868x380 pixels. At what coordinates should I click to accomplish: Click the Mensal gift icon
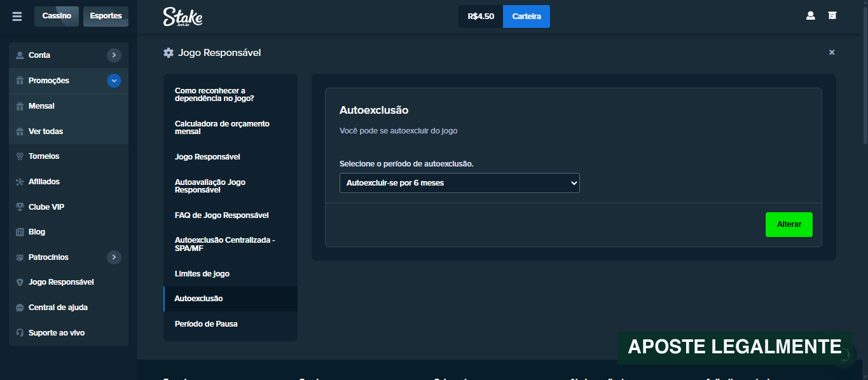click(x=20, y=106)
